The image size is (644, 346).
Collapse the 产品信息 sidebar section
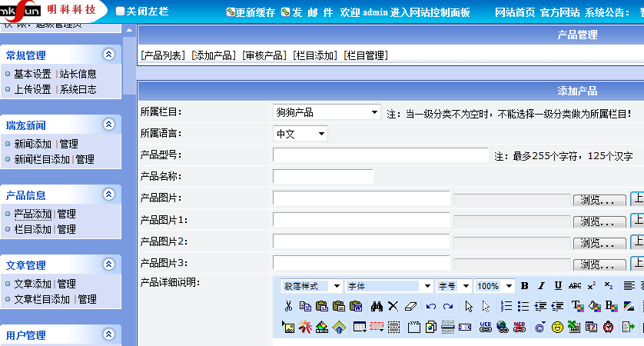pos(109,194)
